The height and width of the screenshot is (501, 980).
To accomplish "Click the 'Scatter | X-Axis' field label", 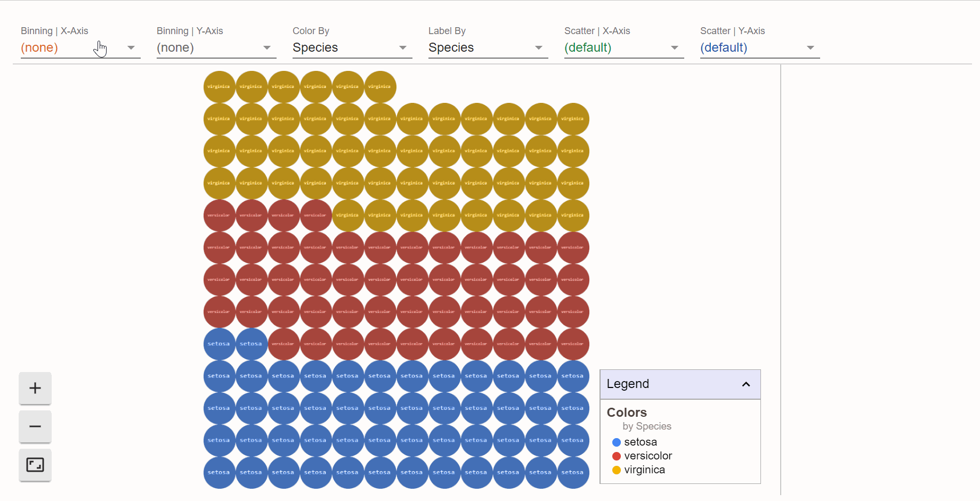I will click(597, 31).
